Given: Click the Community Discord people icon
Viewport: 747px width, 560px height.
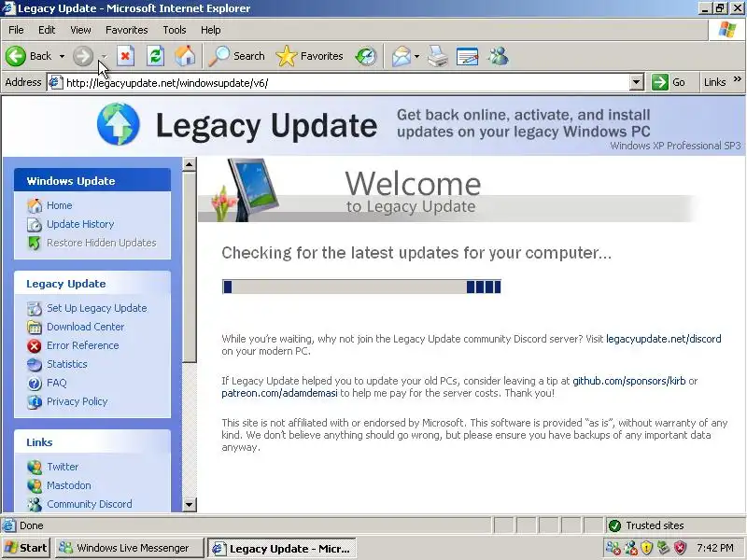Looking at the screenshot, I should click(x=35, y=504).
